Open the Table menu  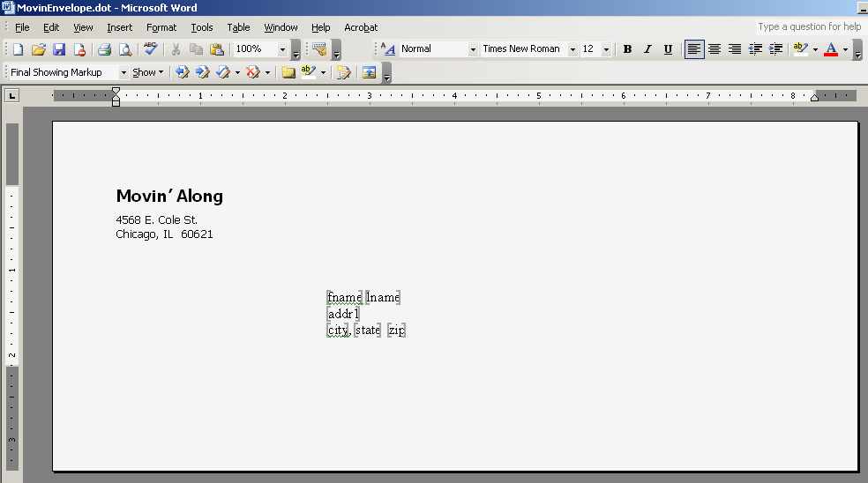click(238, 27)
